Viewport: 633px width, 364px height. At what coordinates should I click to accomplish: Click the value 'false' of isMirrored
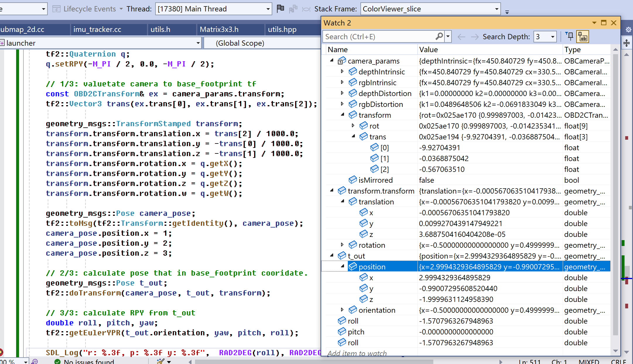pyautogui.click(x=426, y=180)
